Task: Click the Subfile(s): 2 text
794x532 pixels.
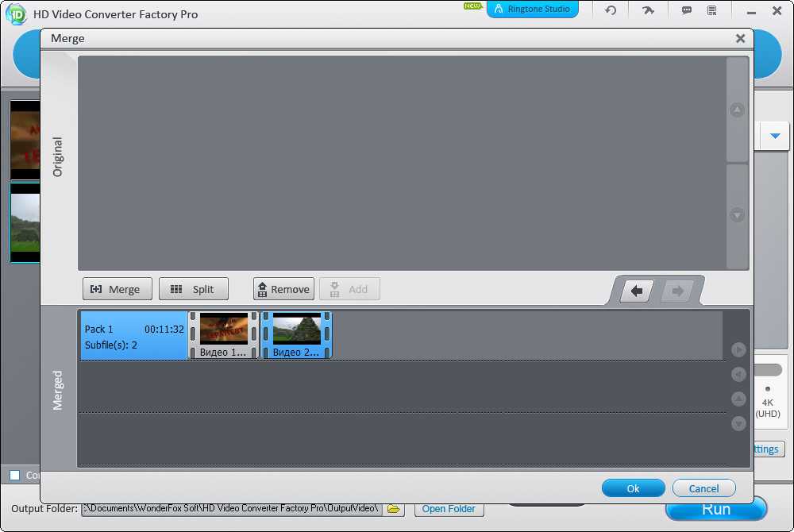Action: pos(111,345)
